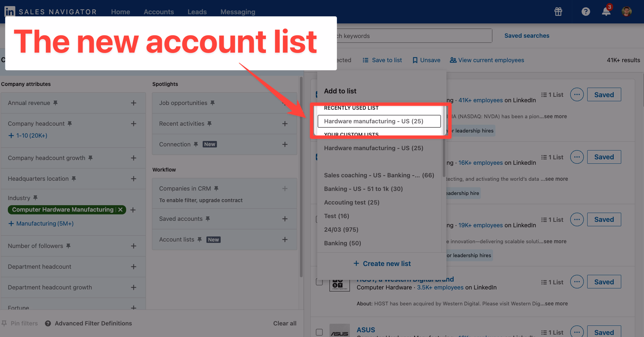Select recently used list Hardware manufacturing - US
Screen dimensions: 644x337
[x=379, y=121]
